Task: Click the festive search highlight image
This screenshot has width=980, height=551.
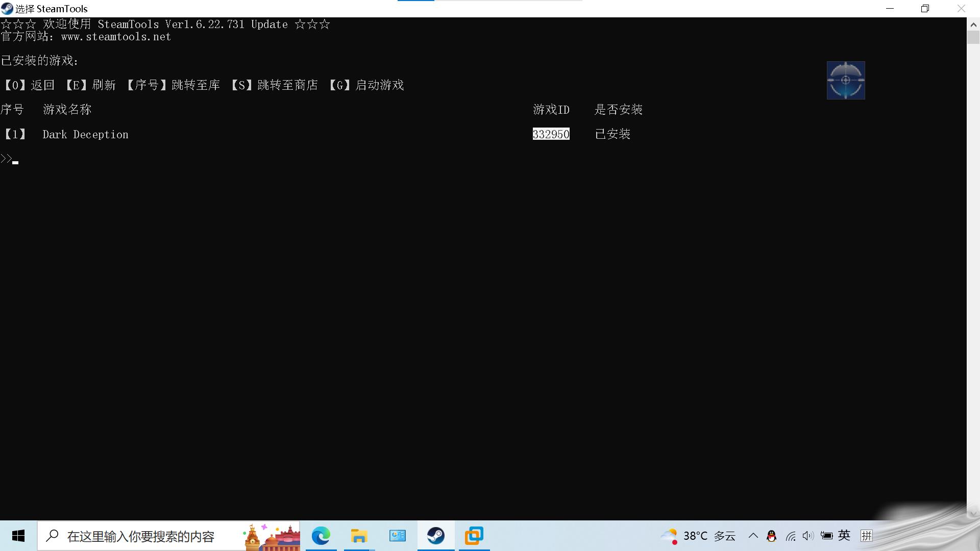Action: pyautogui.click(x=271, y=537)
